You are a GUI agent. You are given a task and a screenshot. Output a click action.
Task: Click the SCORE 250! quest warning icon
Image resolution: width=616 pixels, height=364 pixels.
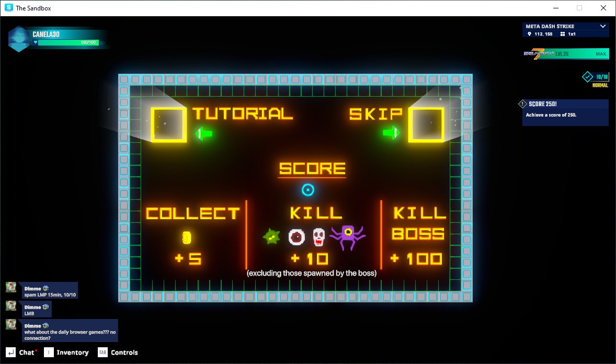click(522, 104)
